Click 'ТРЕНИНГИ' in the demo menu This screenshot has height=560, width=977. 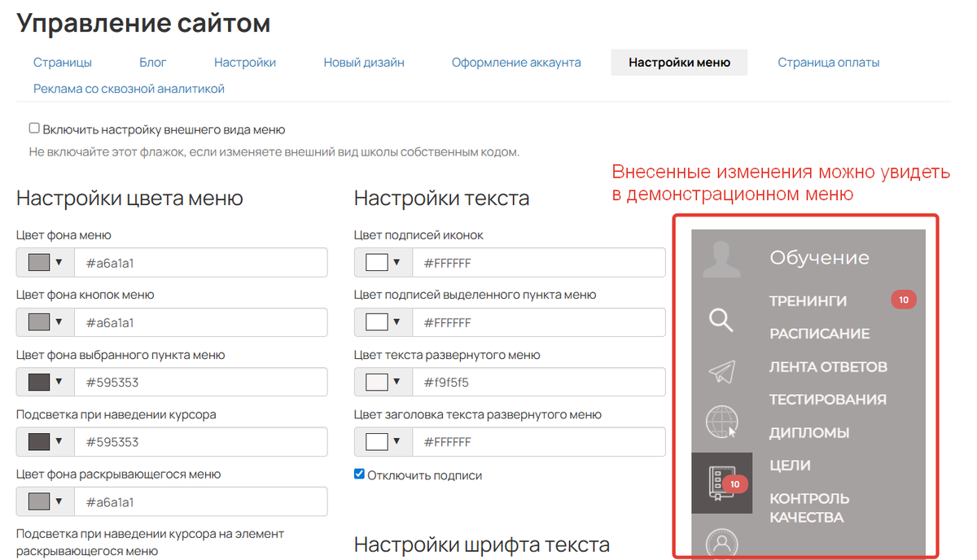[808, 301]
